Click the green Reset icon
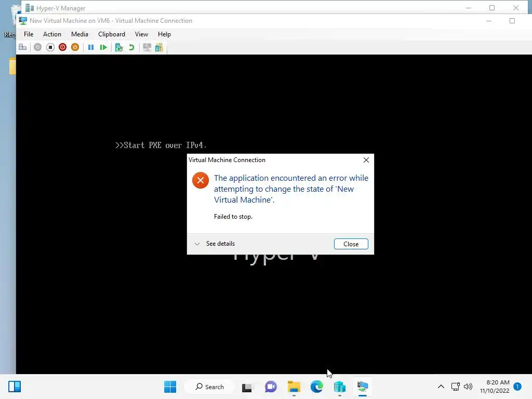532x399 pixels. click(103, 47)
